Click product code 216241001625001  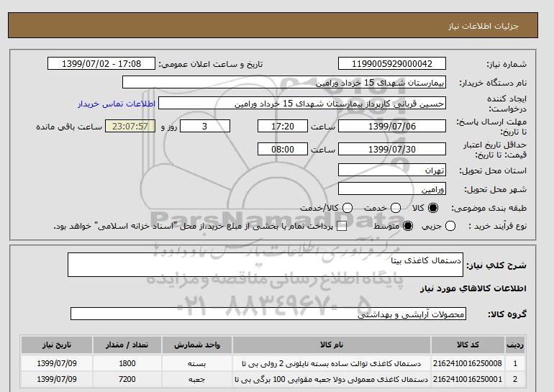tap(468, 379)
